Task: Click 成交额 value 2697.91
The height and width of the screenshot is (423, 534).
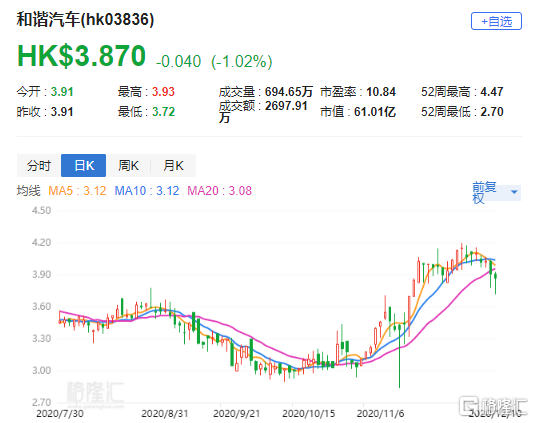Action: 286,106
